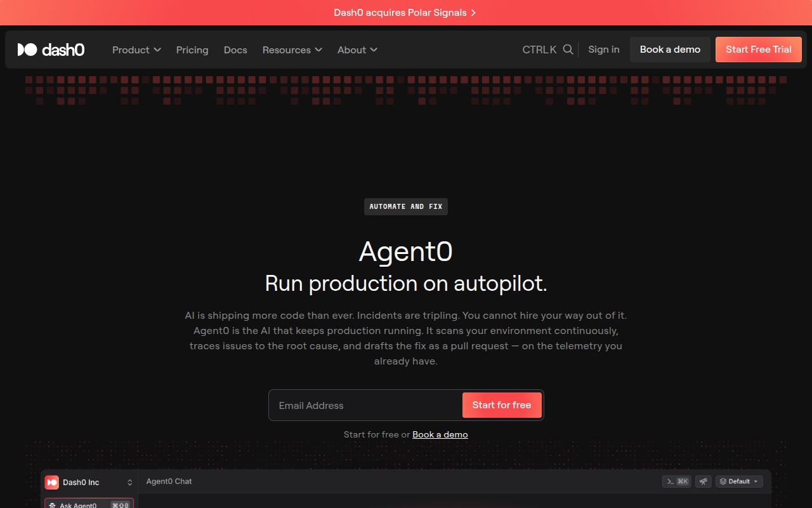Click the AUTOMATE AND FIX badge
Image resolution: width=812 pixels, height=508 pixels.
[406, 206]
